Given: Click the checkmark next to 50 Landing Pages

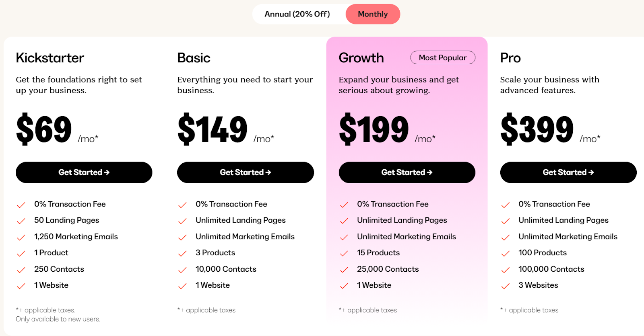Looking at the screenshot, I should (21, 221).
